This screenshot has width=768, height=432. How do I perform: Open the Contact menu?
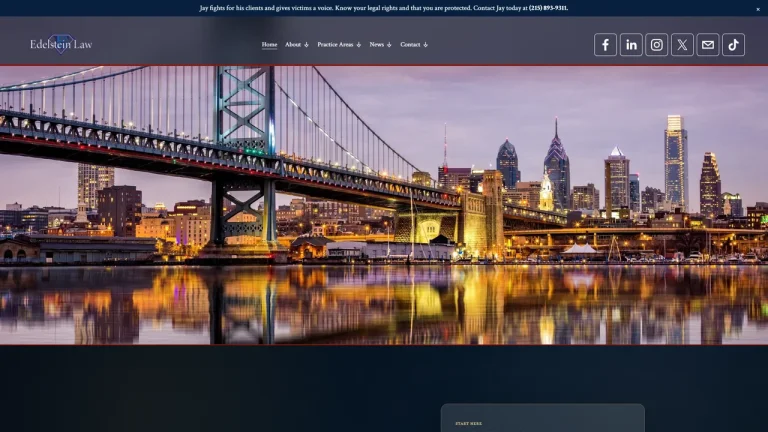click(x=410, y=45)
